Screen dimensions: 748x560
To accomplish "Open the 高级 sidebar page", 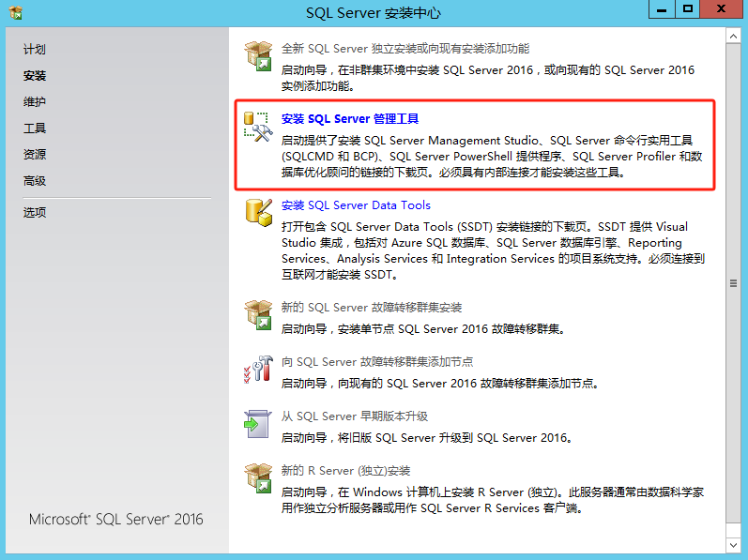I will click(x=35, y=181).
